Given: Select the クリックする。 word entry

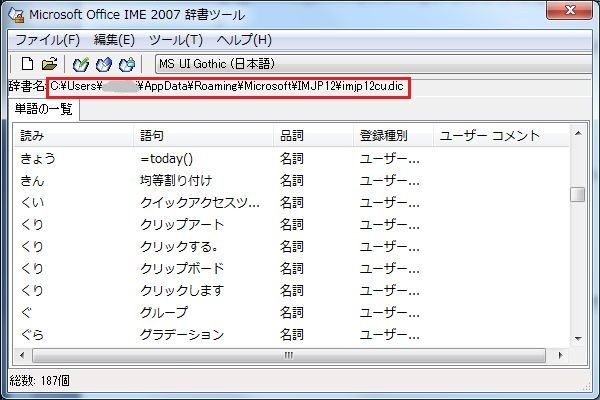Looking at the screenshot, I should coord(179,247).
